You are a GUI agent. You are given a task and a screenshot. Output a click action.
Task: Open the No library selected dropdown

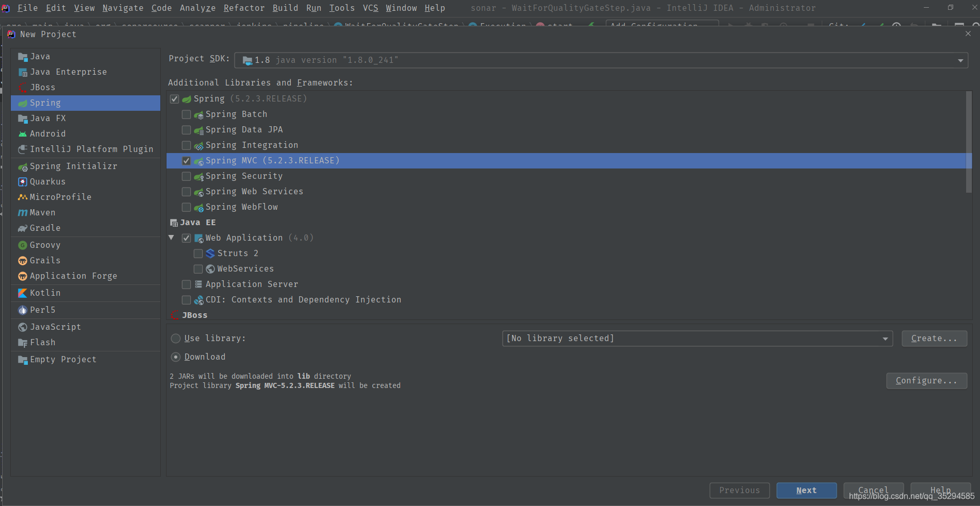point(697,339)
